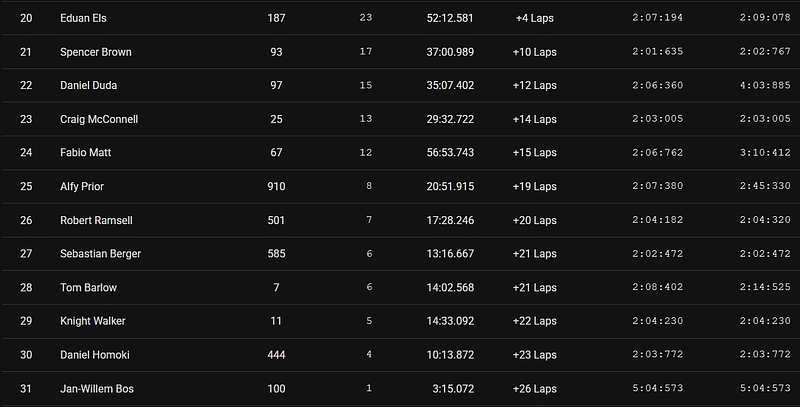Image resolution: width=800 pixels, height=407 pixels.
Task: Select total time 3:15.072
Action: coord(452,388)
